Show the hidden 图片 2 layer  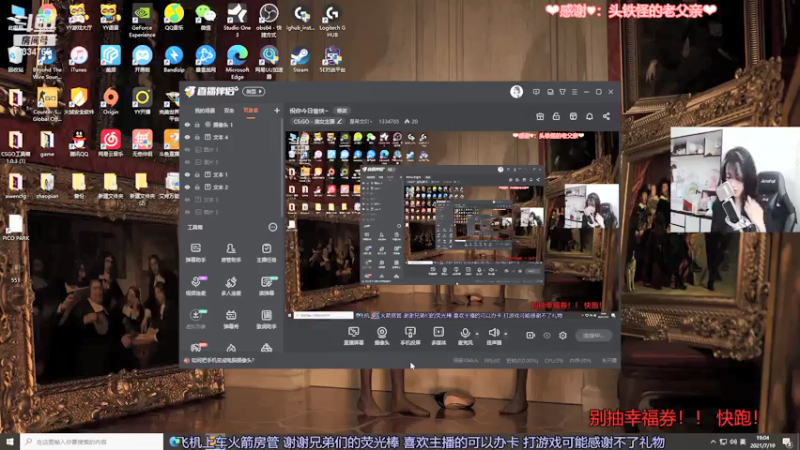(x=187, y=212)
